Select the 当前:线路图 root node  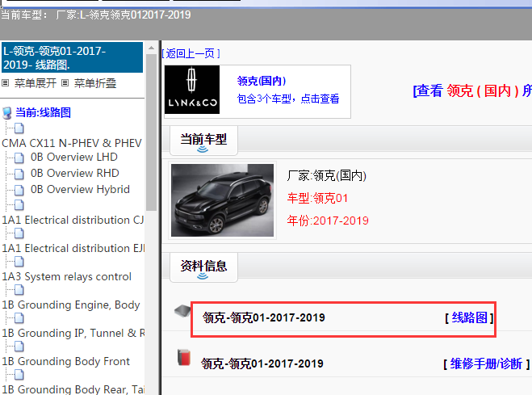click(43, 112)
